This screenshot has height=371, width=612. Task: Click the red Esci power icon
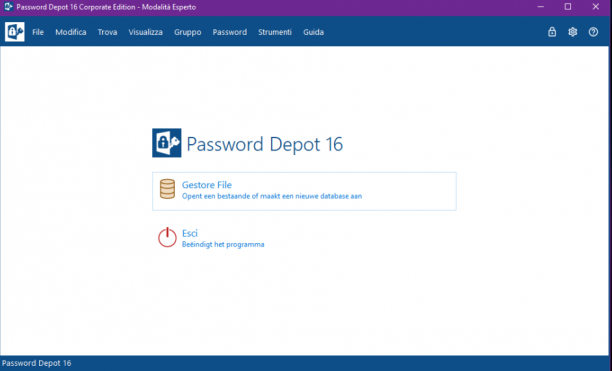pos(167,237)
